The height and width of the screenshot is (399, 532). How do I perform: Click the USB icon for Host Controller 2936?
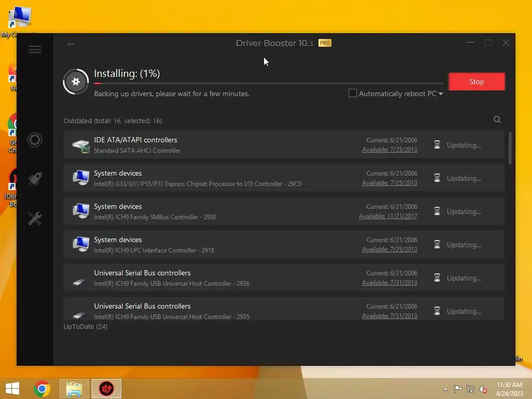(x=79, y=282)
